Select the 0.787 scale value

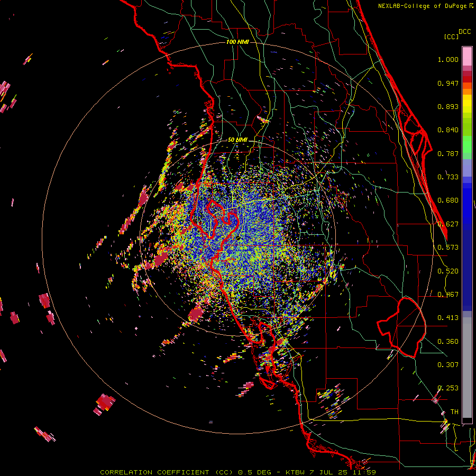pos(448,153)
